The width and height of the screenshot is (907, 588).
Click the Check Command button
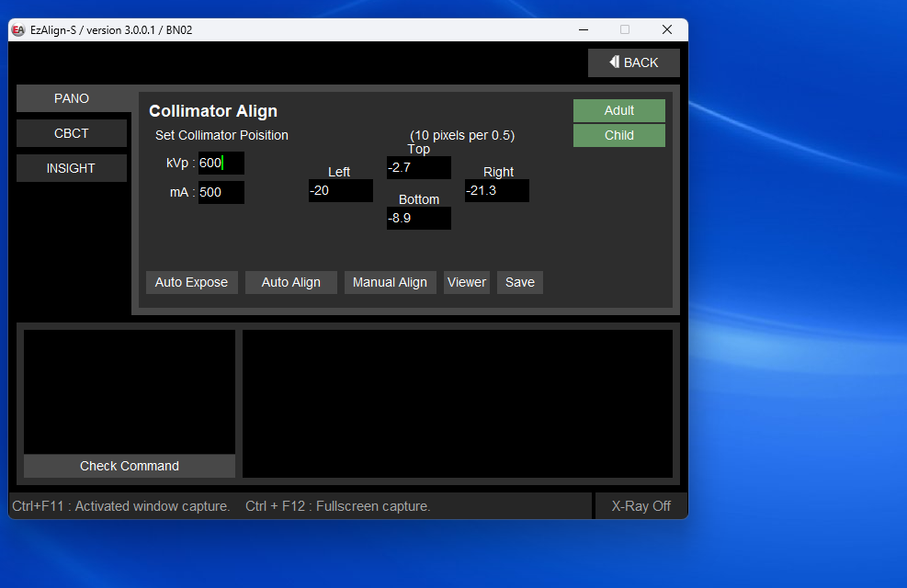(x=130, y=466)
